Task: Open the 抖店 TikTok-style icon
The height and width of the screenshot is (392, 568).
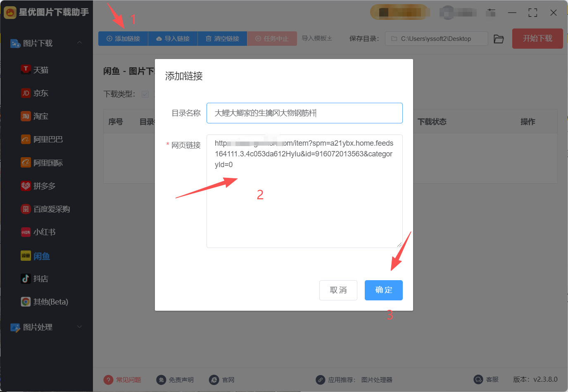Action: coord(26,279)
